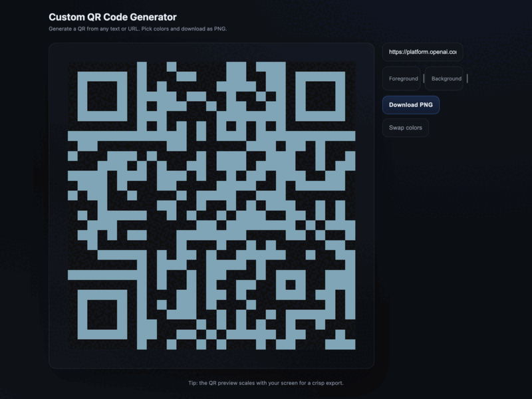Click the URL text input field
This screenshot has height=399, width=532.
click(422, 52)
